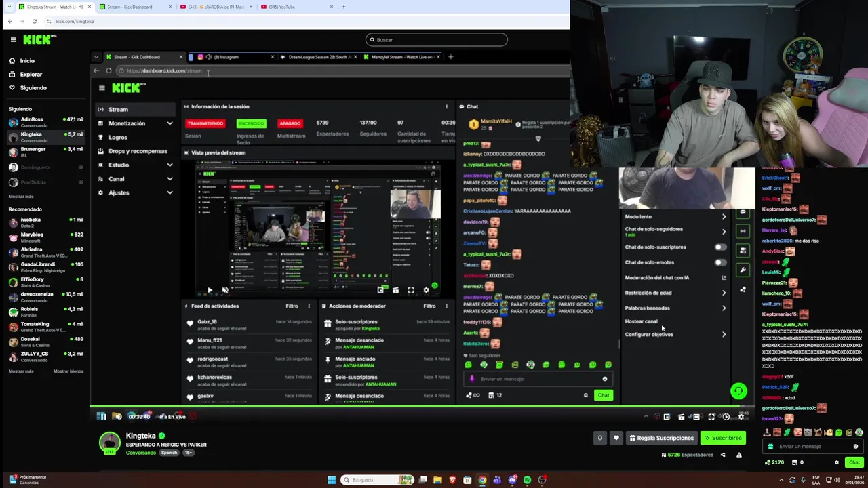This screenshot has height=488, width=868.
Task: Click dashboard chat message input field
Action: [538, 379]
